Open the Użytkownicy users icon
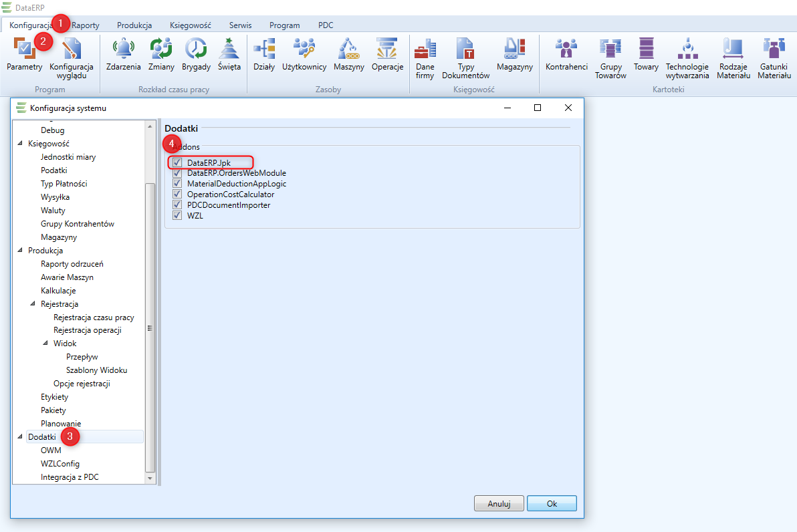Viewport: 797px width, 532px height. coord(304,49)
